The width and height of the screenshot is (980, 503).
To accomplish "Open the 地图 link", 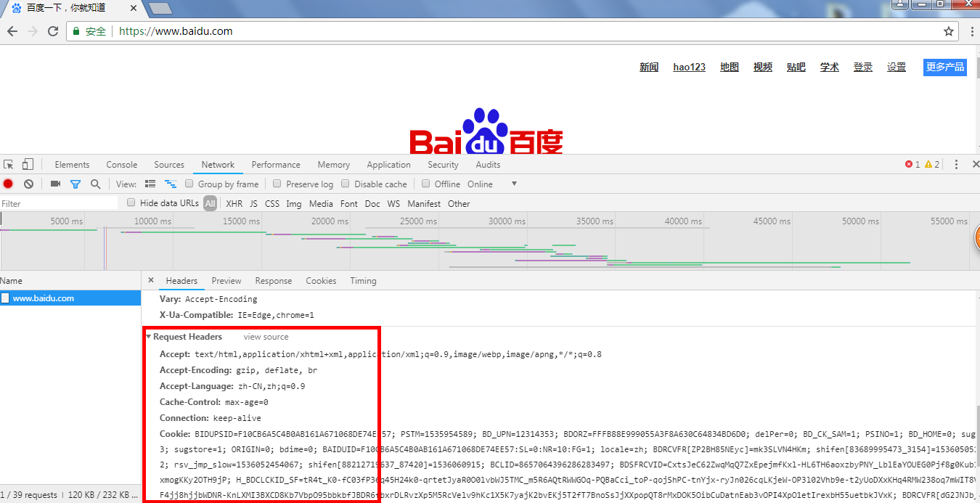I will 730,67.
